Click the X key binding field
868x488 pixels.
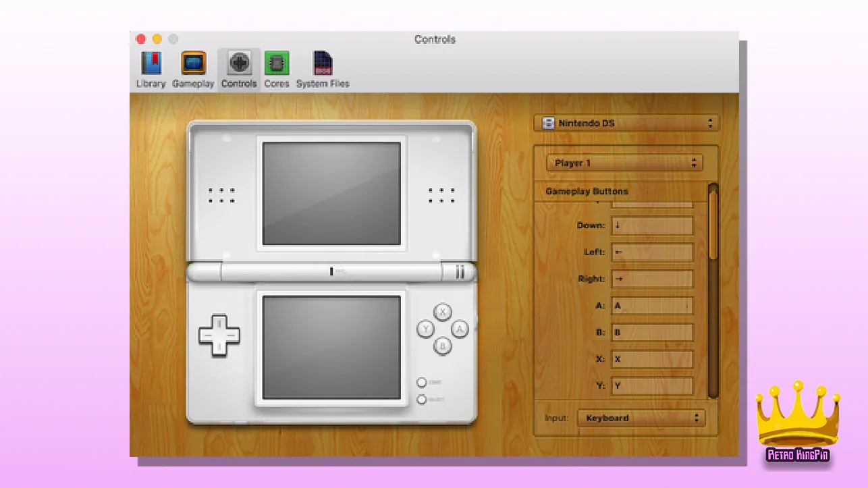[x=653, y=359]
